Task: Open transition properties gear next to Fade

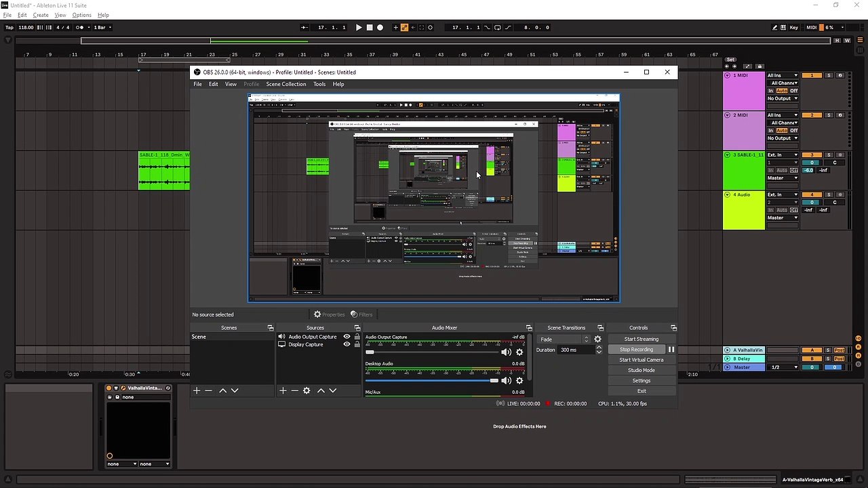Action: pyautogui.click(x=597, y=339)
